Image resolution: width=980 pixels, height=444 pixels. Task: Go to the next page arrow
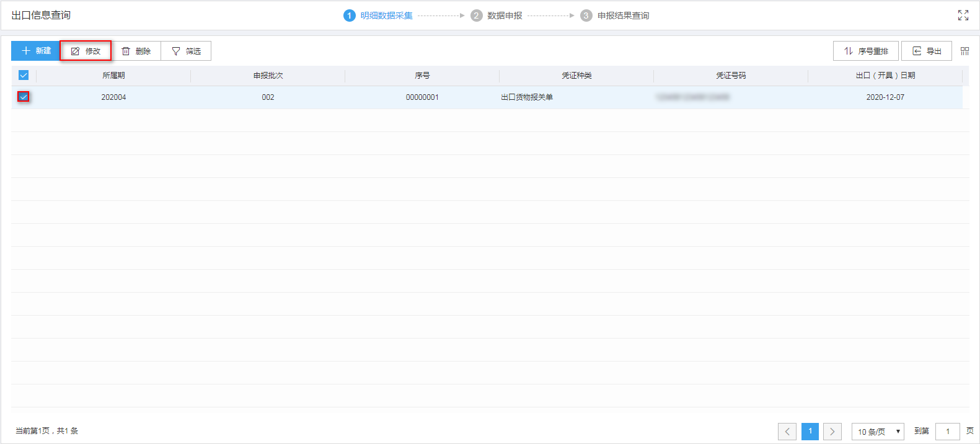(x=832, y=432)
